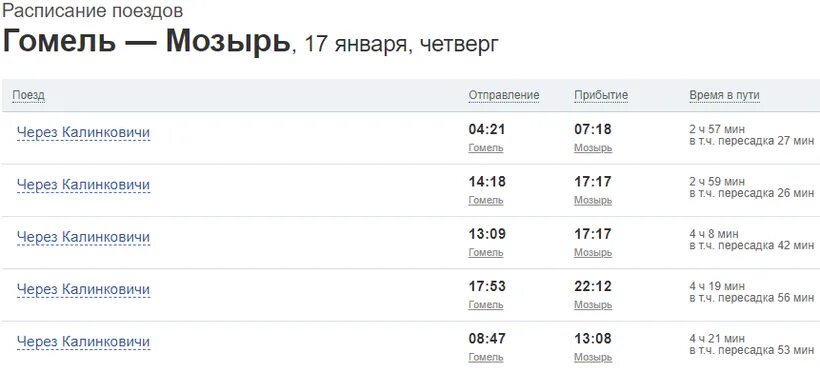Sort by Отправление column header
Image resolution: width=820 pixels, height=372 pixels.
tap(504, 95)
